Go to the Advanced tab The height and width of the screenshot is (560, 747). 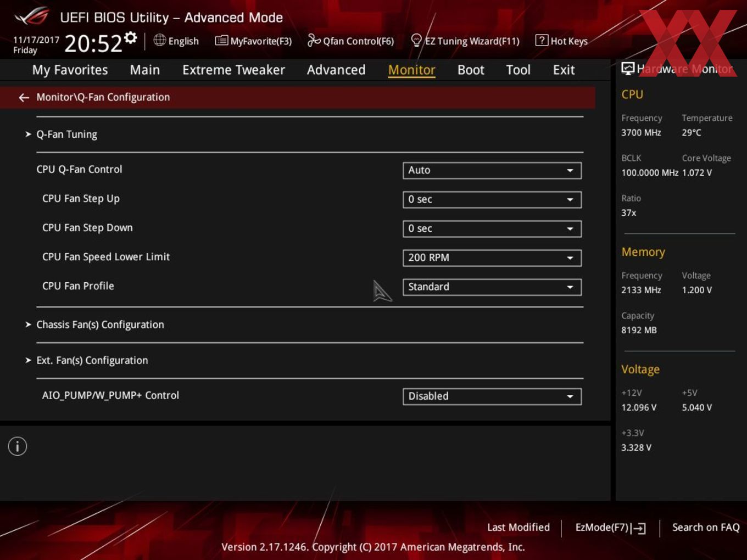(x=336, y=70)
